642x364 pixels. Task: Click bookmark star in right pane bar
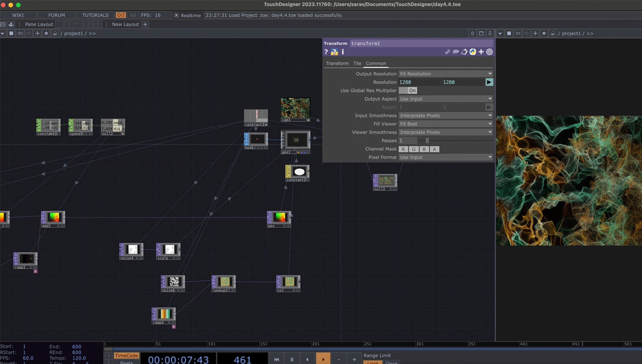pyautogui.click(x=544, y=33)
